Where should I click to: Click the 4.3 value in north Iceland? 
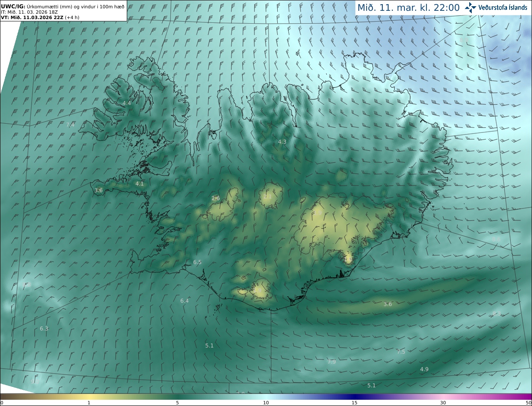[x=282, y=142]
